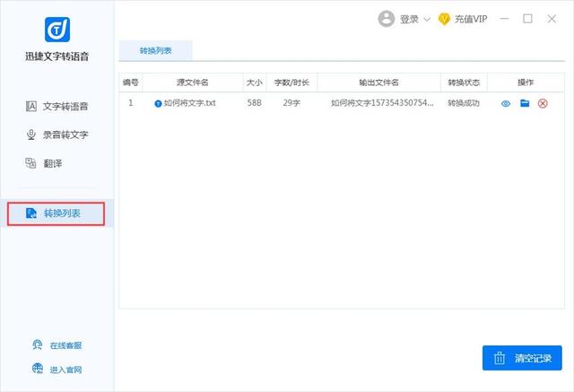Screen dimensions: 574x392
Task: Click the 转换状态 column header
Action: tap(464, 83)
